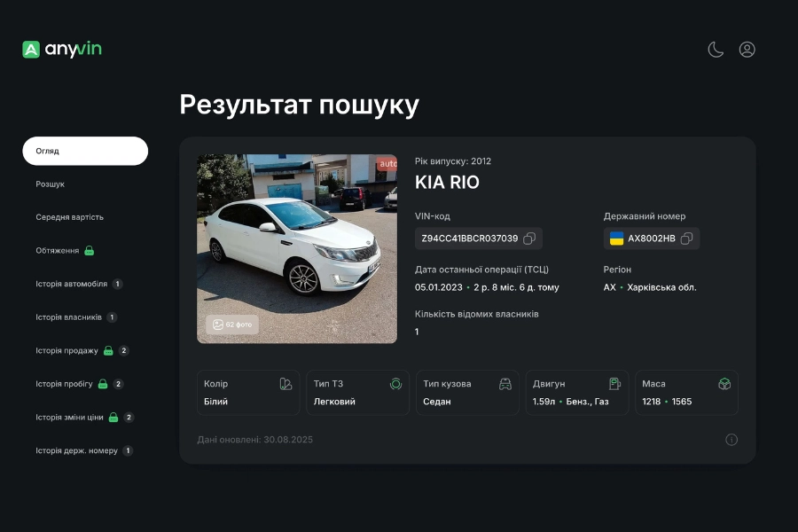This screenshot has height=532, width=798.
Task: Open Середня вартість section
Action: pyautogui.click(x=70, y=217)
